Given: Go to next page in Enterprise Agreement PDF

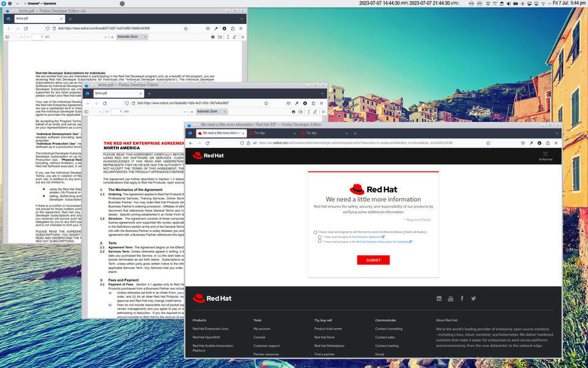Looking at the screenshot, I should (107, 112).
